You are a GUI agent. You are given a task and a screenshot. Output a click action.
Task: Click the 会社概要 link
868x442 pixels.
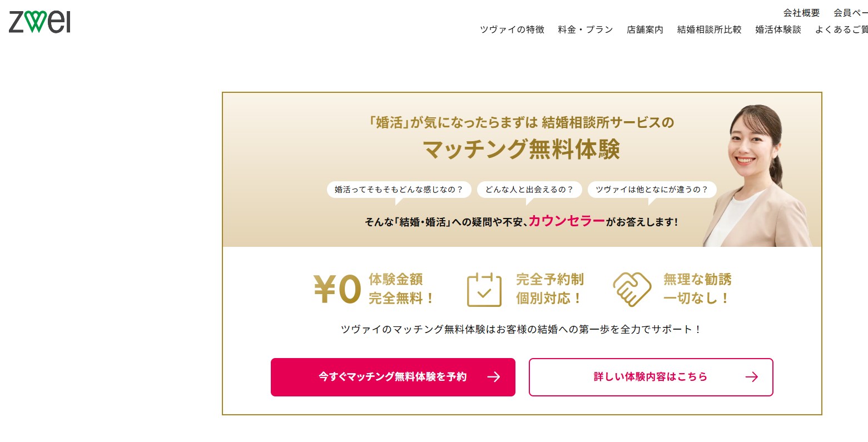[x=801, y=13]
